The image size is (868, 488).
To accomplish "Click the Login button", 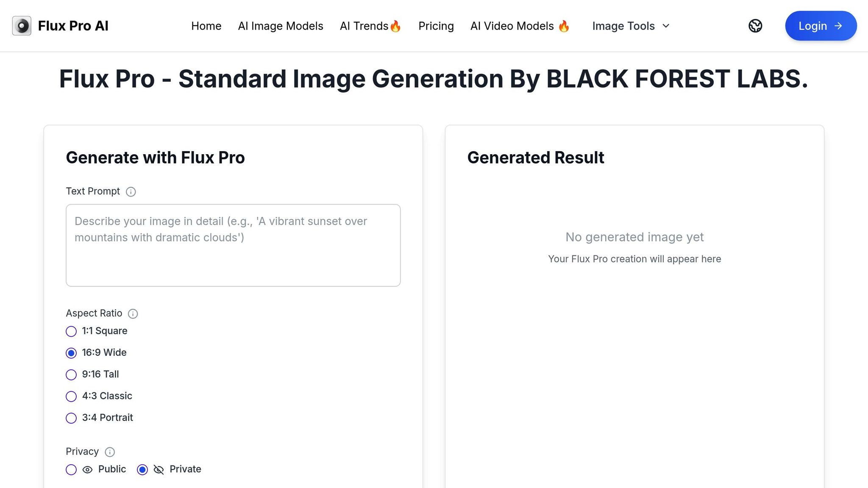I will click(x=821, y=26).
